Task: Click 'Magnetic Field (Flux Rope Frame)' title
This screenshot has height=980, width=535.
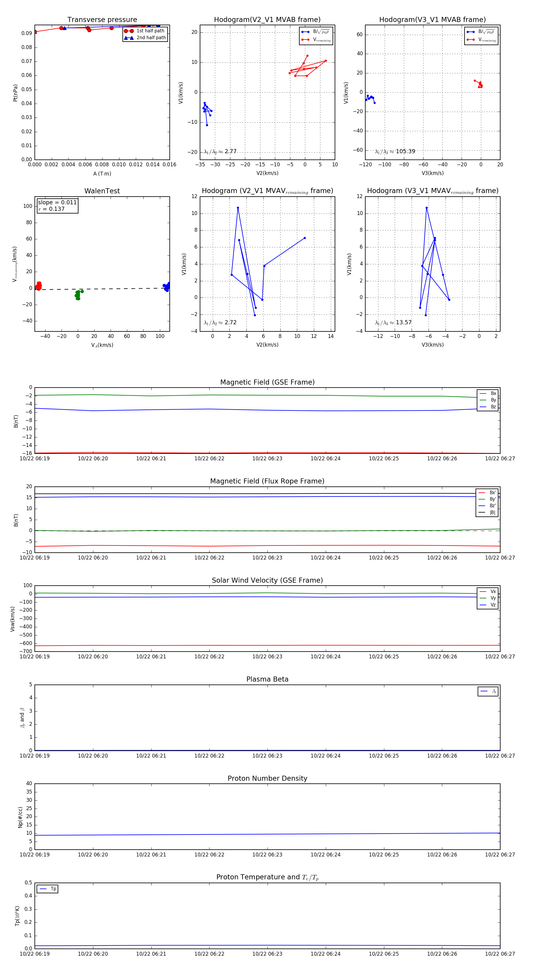Action: click(267, 481)
